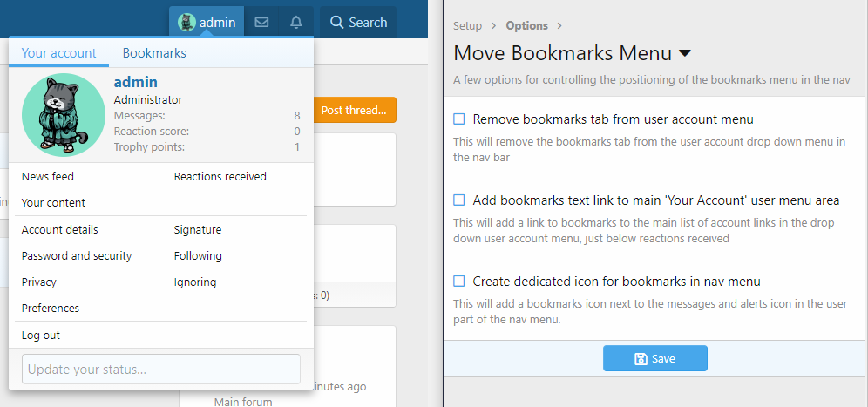Image resolution: width=868 pixels, height=407 pixels.
Task: Select the Your account tab
Action: coord(59,53)
